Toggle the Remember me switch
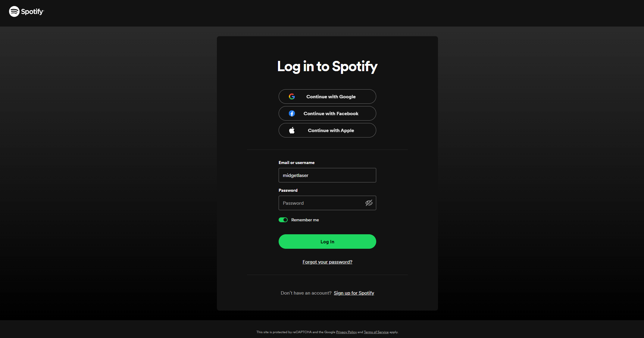Screen dimensions: 644x338 coord(283,220)
